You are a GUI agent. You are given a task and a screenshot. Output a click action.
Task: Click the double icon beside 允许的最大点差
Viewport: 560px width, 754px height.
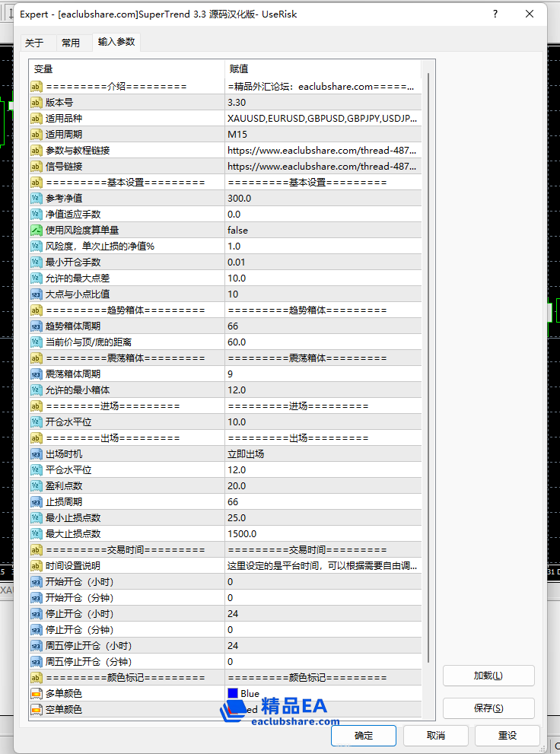coord(37,278)
